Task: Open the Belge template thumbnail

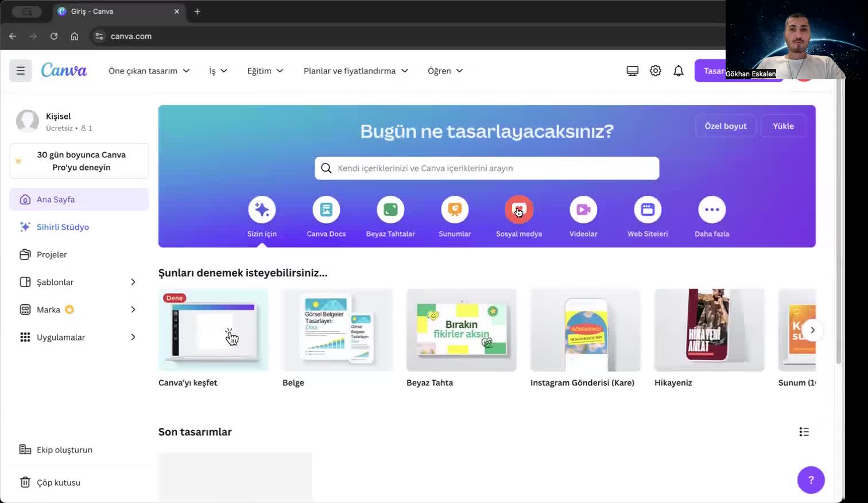Action: [x=338, y=330]
